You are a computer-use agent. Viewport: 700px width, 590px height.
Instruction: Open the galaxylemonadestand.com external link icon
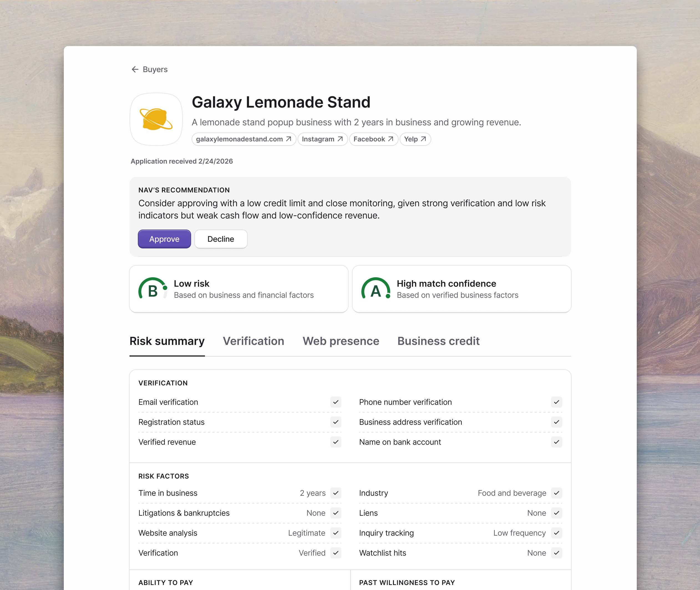[288, 139]
